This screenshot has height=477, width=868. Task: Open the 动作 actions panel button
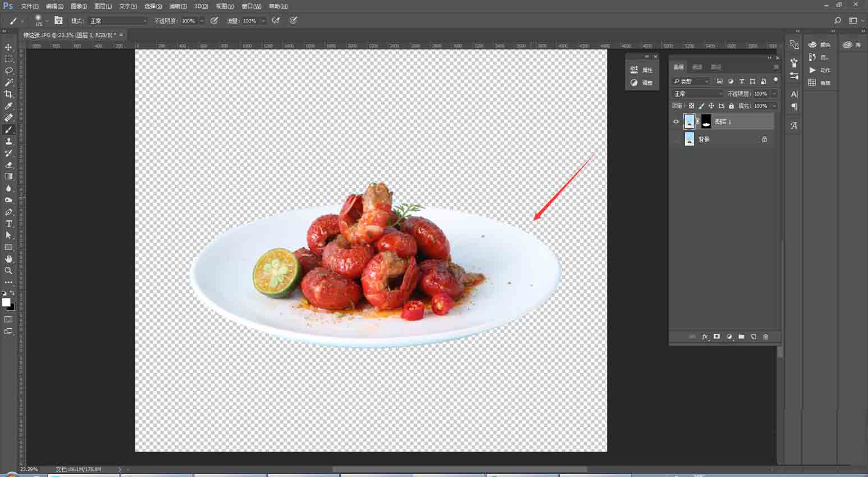[x=820, y=70]
